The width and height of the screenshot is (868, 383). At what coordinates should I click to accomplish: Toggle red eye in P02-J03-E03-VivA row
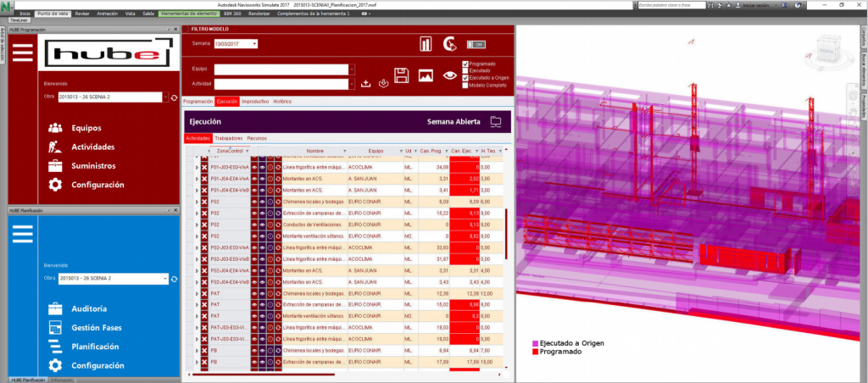tap(254, 247)
